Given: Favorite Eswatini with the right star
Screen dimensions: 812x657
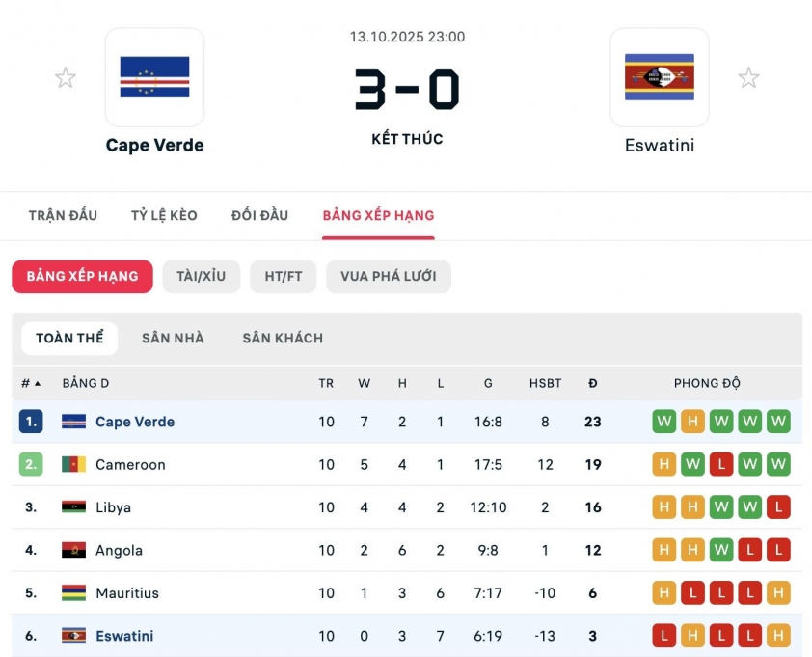Looking at the screenshot, I should tap(748, 78).
